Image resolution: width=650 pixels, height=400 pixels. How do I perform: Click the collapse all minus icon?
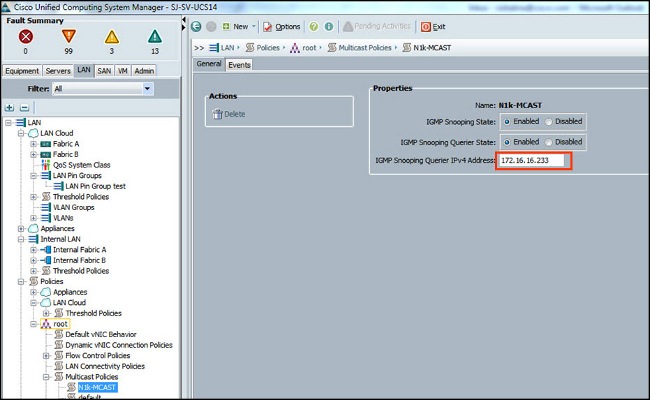click(24, 108)
